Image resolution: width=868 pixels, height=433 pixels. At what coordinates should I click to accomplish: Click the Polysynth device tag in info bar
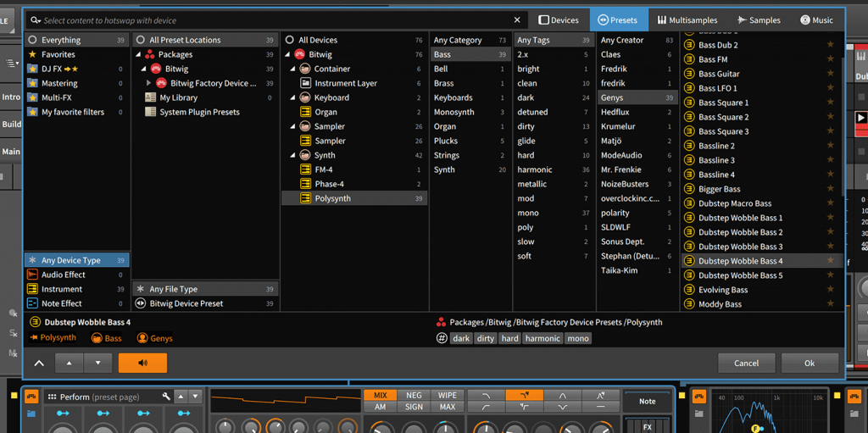[x=53, y=338]
